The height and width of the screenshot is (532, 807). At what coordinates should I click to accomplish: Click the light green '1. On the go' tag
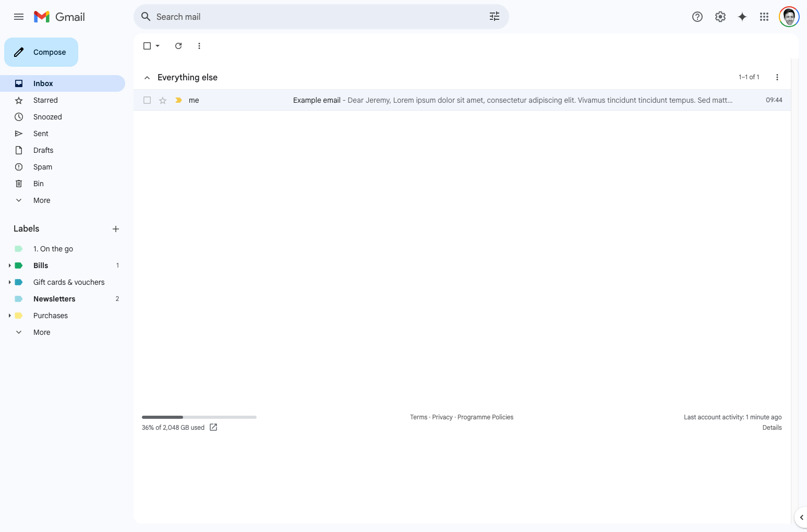(19, 249)
